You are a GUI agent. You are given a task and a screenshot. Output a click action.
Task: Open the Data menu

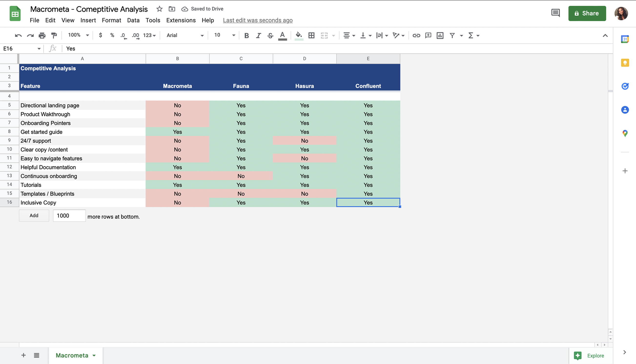(133, 20)
